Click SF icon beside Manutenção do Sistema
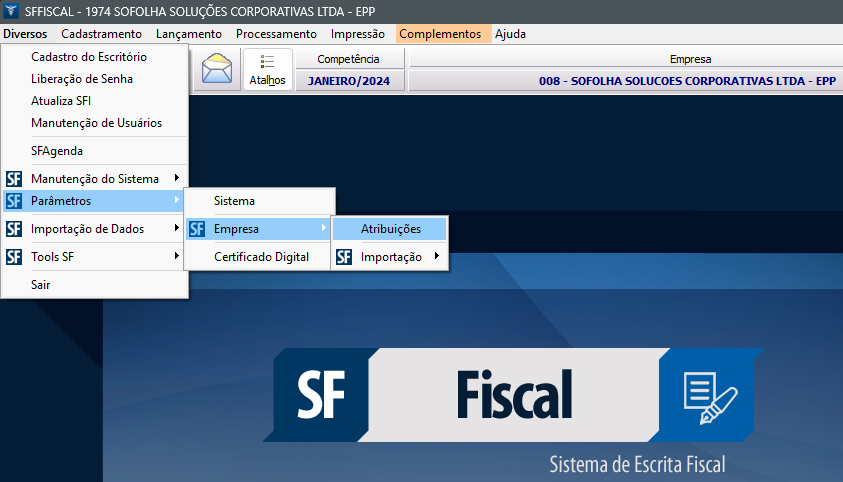The width and height of the screenshot is (843, 482). [x=13, y=179]
